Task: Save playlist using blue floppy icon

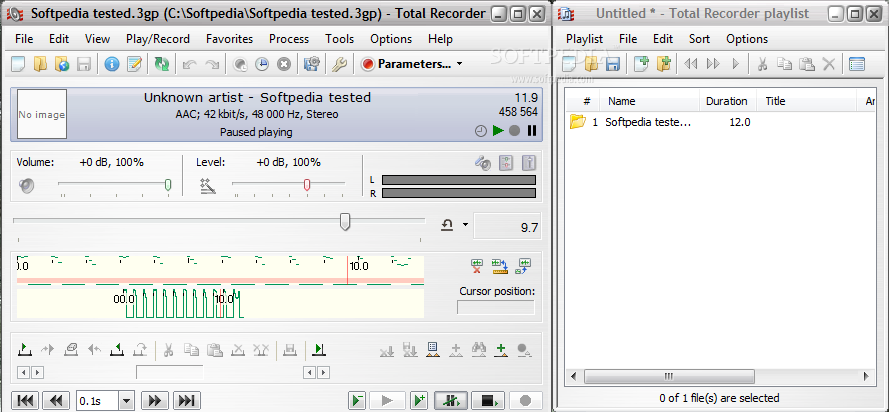Action: 612,63
